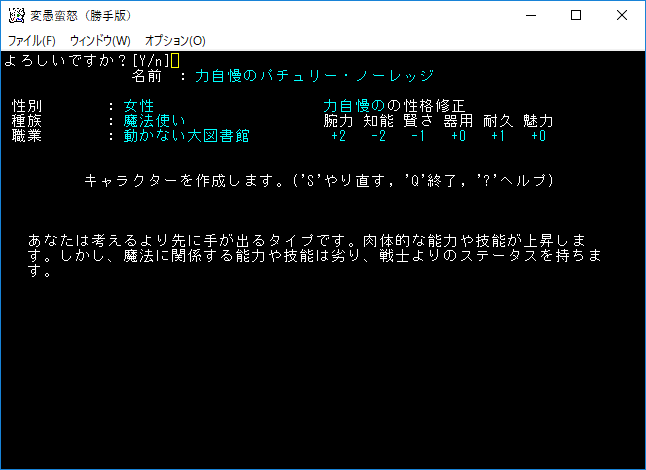Click the -2 value under 知能
The height and width of the screenshot is (470, 646).
[378, 136]
